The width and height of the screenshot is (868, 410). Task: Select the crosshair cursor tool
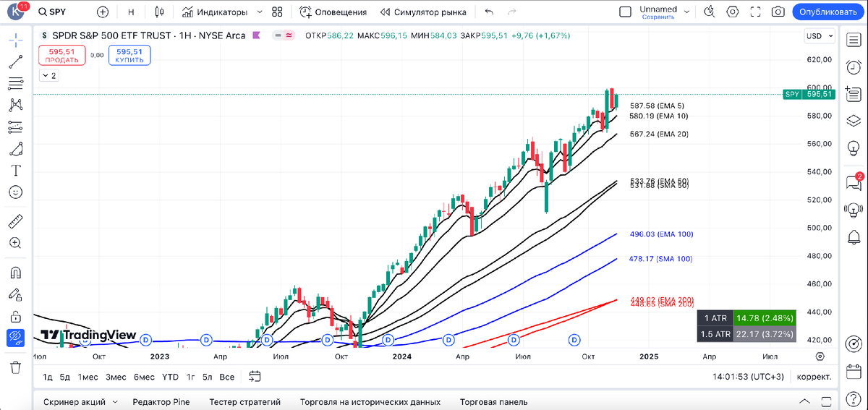(15, 39)
